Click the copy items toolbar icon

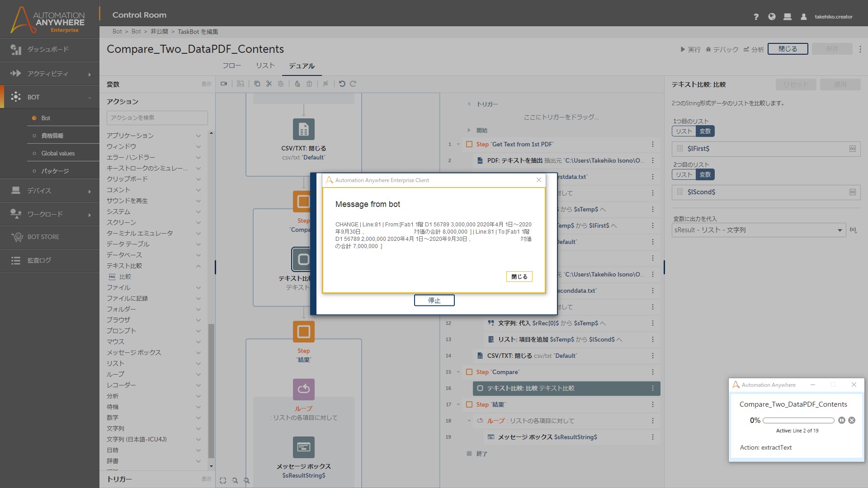pos(257,84)
